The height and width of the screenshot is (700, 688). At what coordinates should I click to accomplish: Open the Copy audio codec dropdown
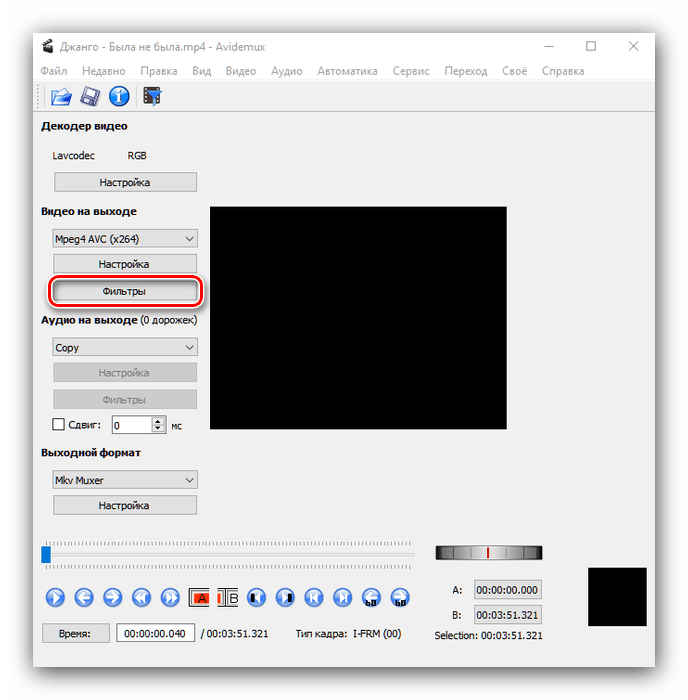coord(125,347)
